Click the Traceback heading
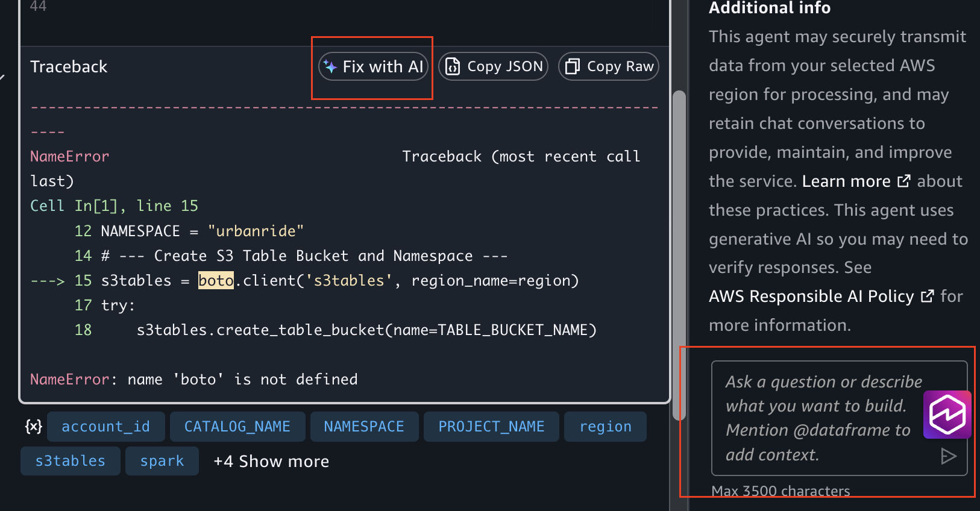This screenshot has height=511, width=980. (69, 67)
